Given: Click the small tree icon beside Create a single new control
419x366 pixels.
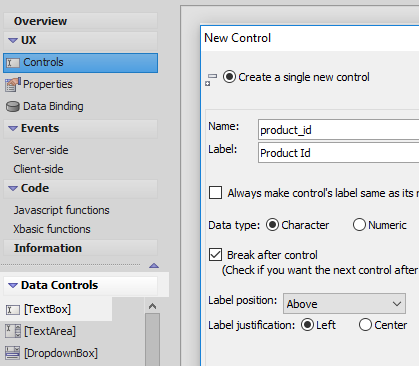Looking at the screenshot, I should 211,80.
